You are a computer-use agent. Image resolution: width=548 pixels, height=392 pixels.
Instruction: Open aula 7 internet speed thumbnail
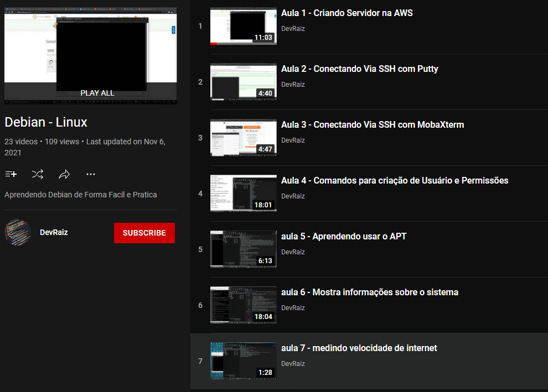243,361
